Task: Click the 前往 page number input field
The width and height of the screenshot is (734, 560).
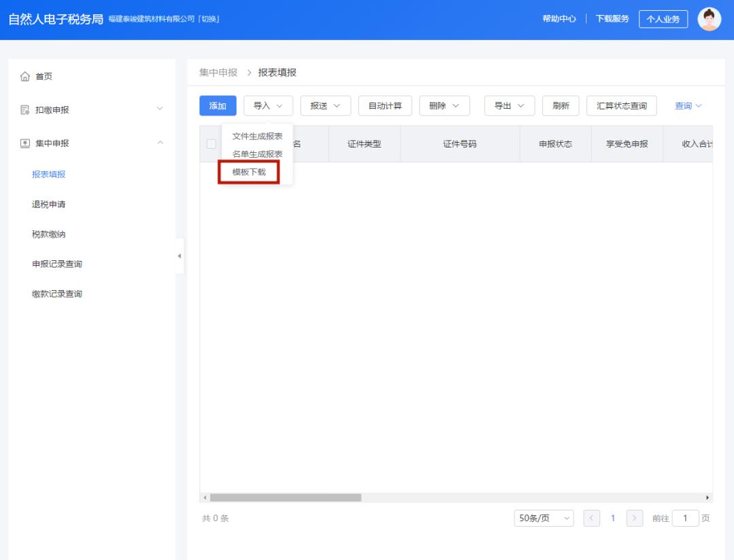Action: click(x=686, y=517)
